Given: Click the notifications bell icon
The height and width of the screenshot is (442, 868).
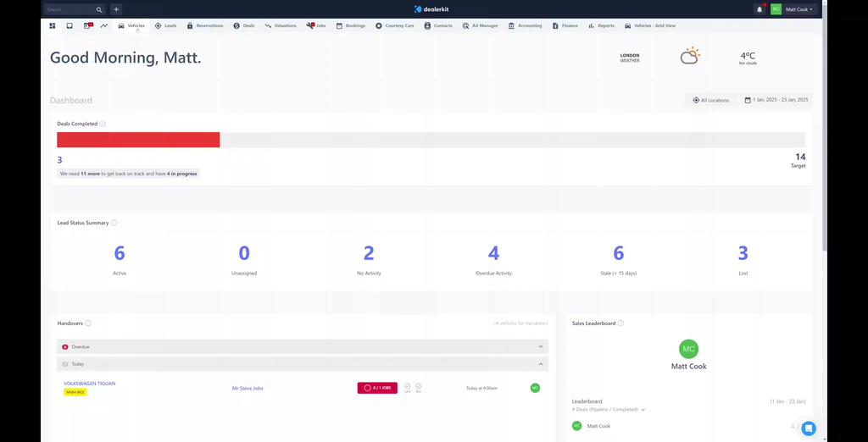Looking at the screenshot, I should [x=759, y=9].
